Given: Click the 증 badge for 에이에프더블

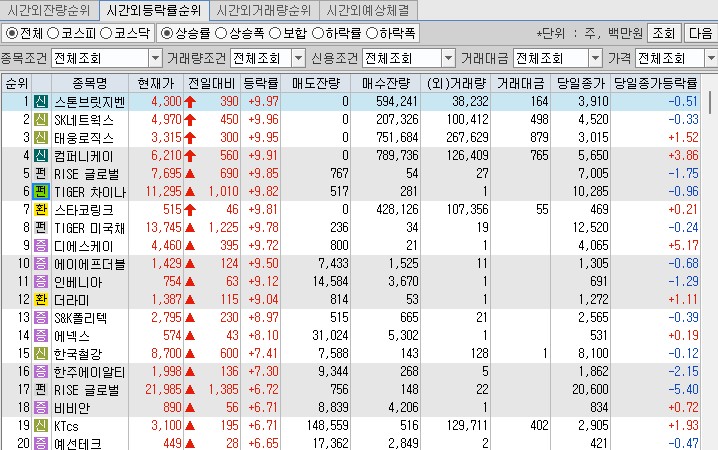Looking at the screenshot, I should (41, 264).
